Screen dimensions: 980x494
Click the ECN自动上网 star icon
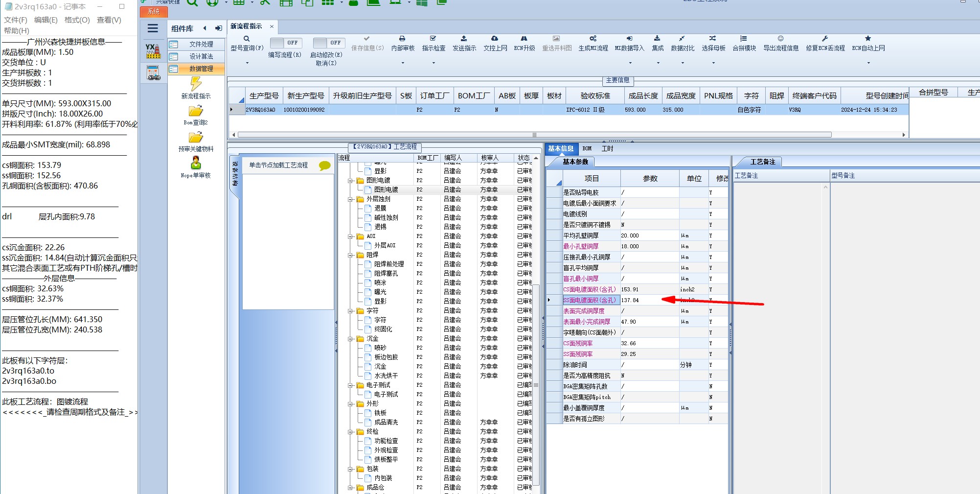(868, 39)
